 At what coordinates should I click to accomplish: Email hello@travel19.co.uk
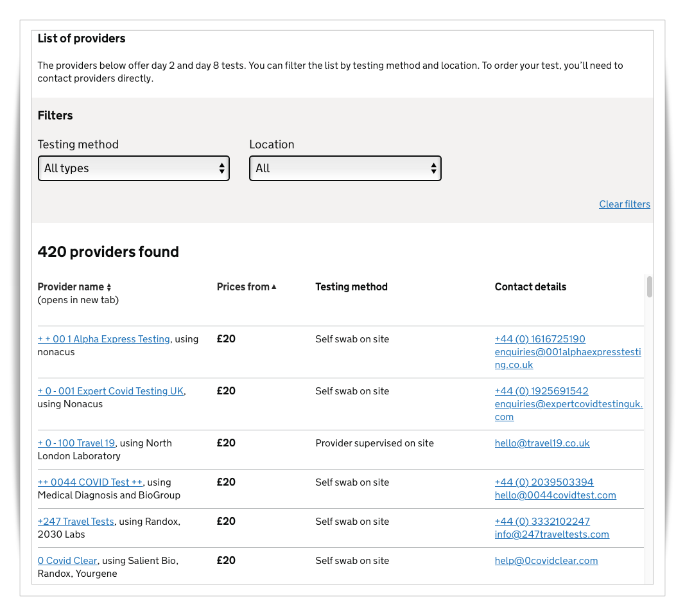(542, 443)
